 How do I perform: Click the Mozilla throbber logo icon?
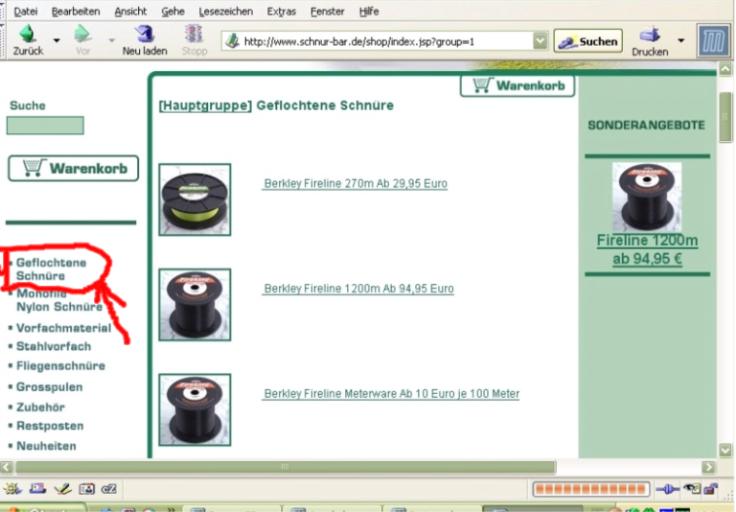click(713, 41)
